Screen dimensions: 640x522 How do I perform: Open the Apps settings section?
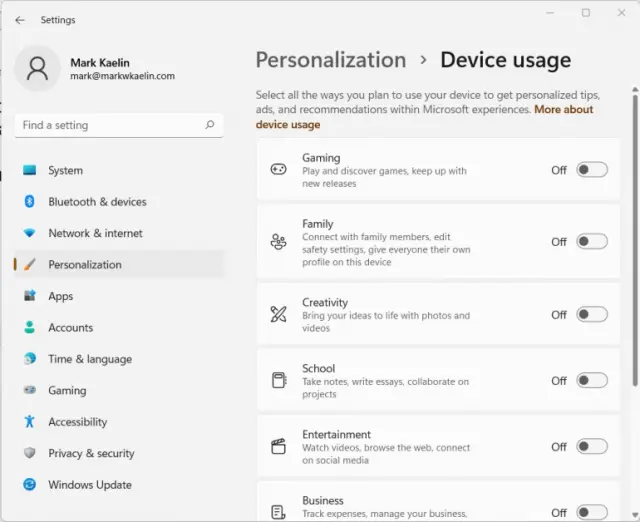click(61, 296)
